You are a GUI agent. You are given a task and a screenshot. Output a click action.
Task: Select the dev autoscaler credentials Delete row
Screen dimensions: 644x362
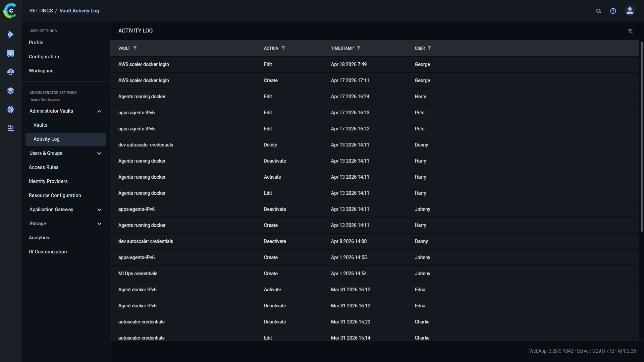click(375, 145)
